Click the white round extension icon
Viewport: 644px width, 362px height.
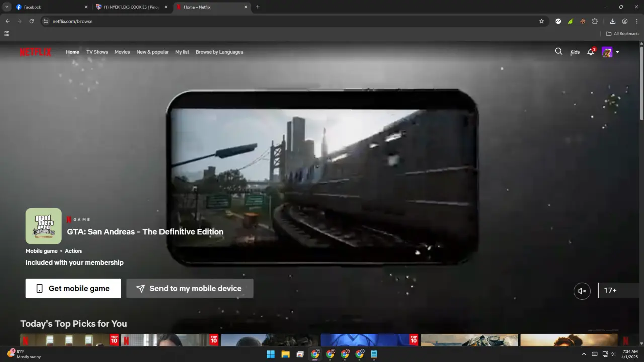pyautogui.click(x=558, y=21)
